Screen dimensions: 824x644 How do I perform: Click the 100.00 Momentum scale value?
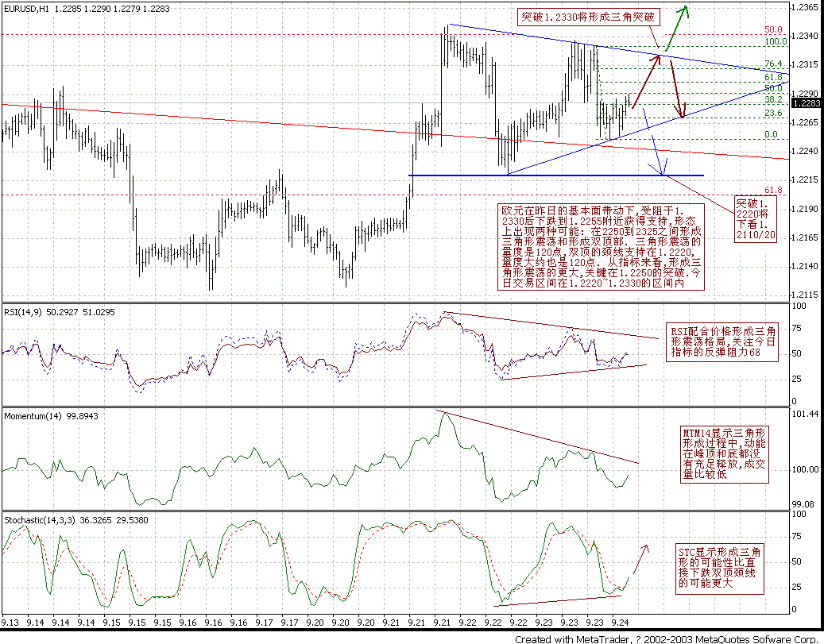tap(804, 469)
